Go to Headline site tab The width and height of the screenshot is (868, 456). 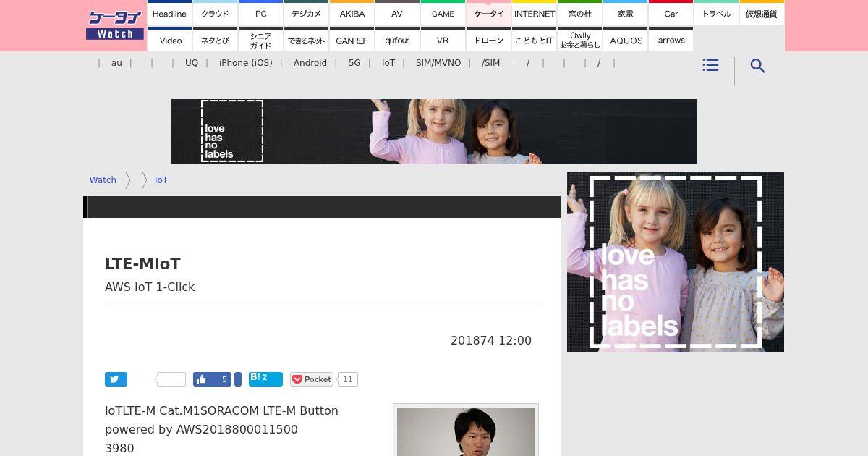pyautogui.click(x=169, y=14)
